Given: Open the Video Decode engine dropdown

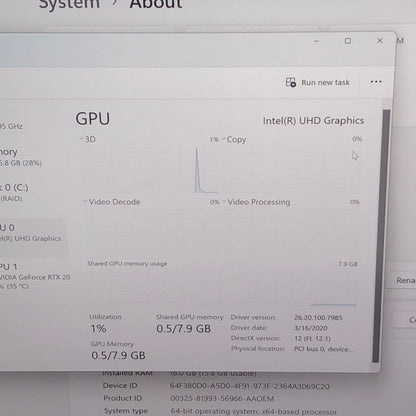Looking at the screenshot, I should coord(85,201).
